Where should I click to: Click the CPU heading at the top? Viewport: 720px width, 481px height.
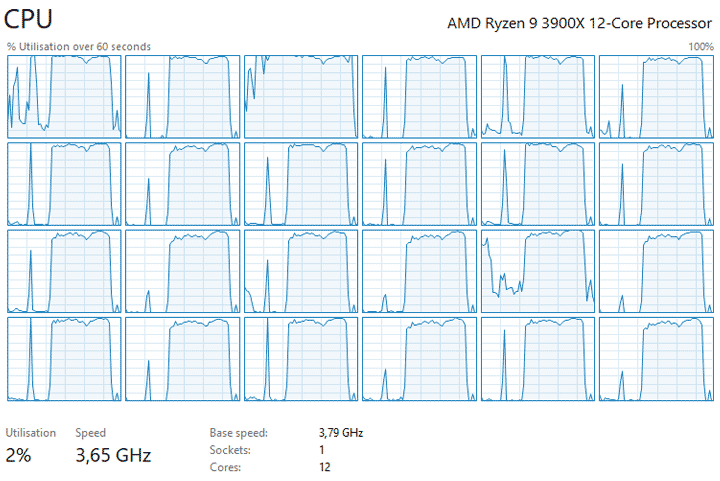[x=29, y=19]
